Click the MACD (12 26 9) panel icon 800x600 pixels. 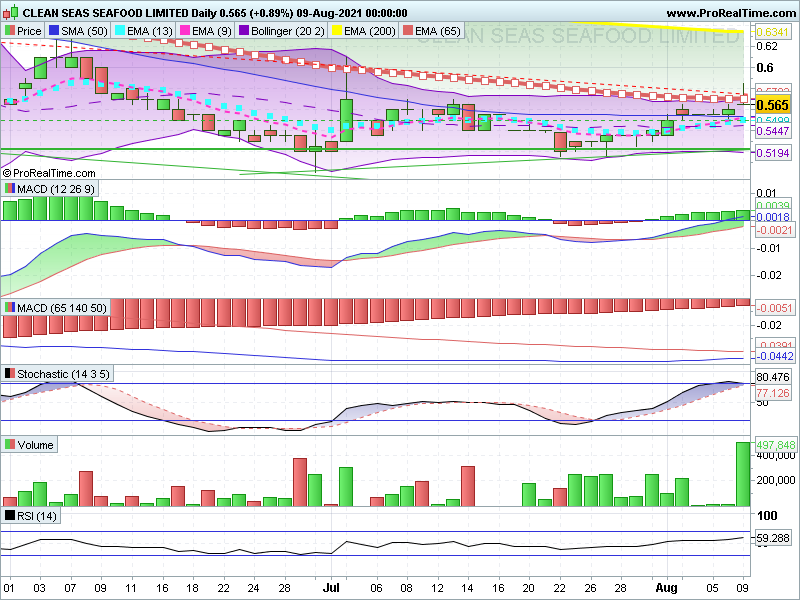tap(10, 189)
